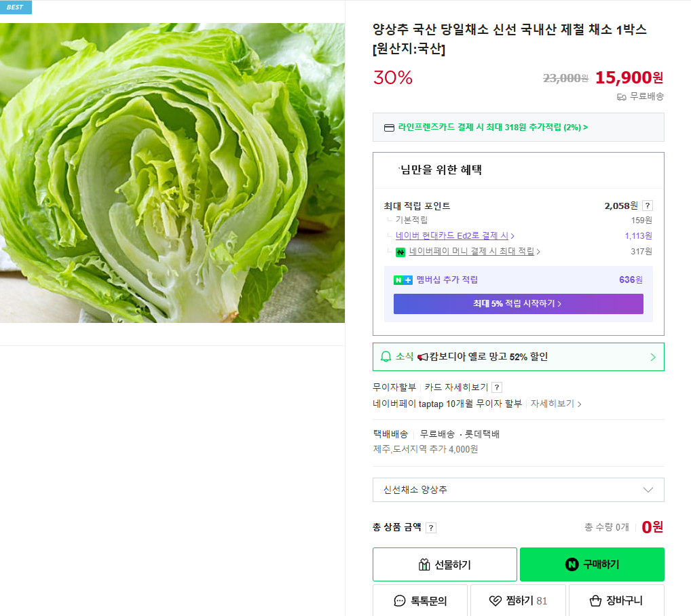Add item with 장바구니 button
Viewport: 691px width, 616px height.
(616, 600)
